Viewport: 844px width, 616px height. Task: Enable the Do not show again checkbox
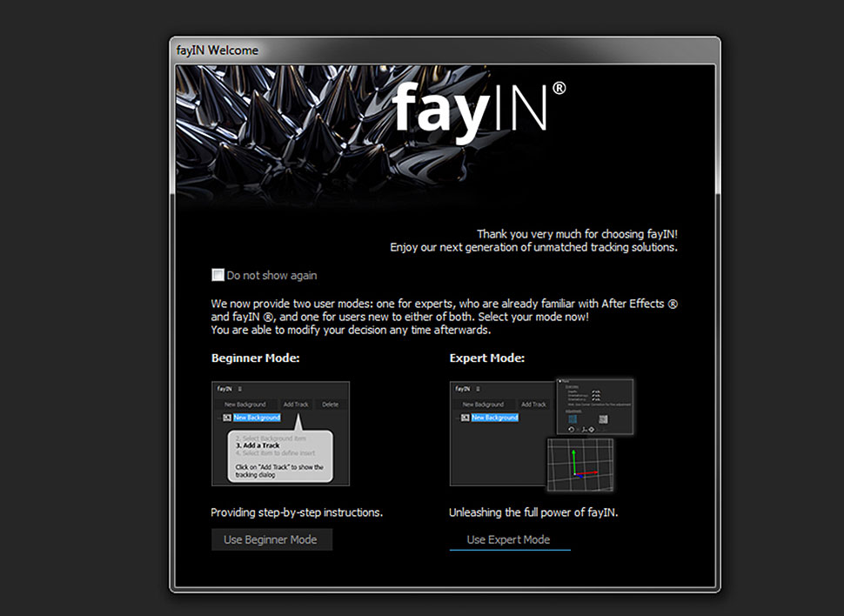coord(218,275)
